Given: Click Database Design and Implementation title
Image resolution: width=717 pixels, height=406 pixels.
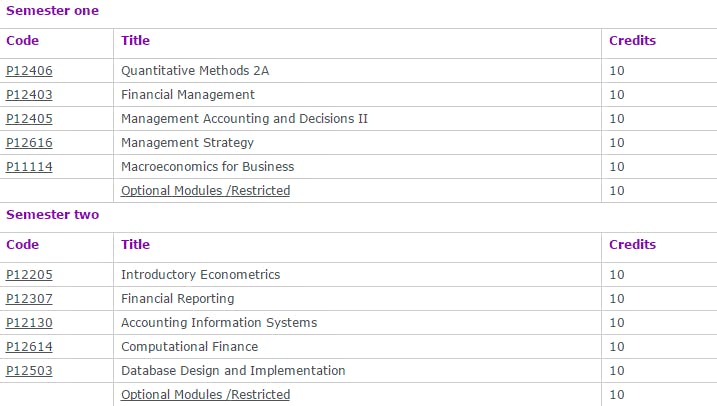Looking at the screenshot, I should [233, 371].
